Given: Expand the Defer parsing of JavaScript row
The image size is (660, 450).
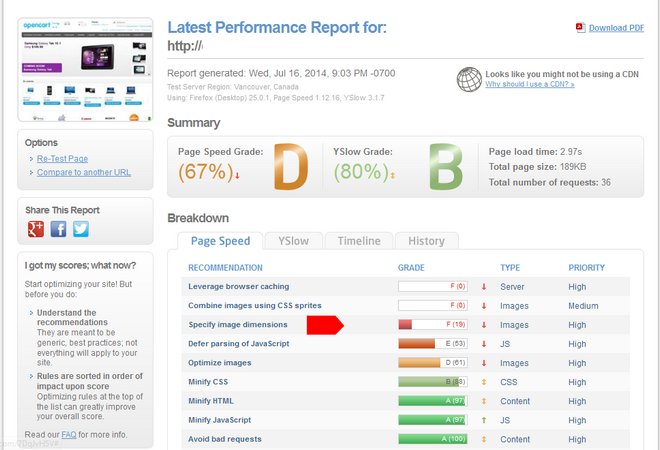Looking at the screenshot, I should pyautogui.click(x=239, y=343).
